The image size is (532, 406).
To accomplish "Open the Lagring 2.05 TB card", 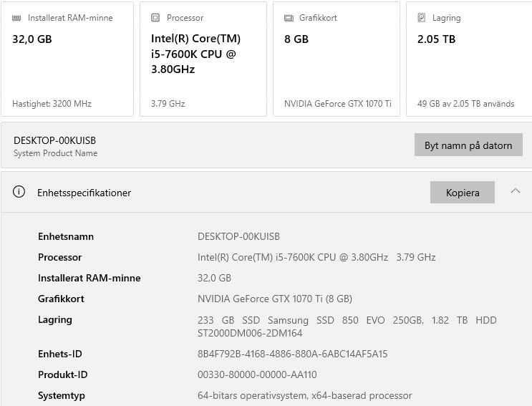I will tap(469, 59).
